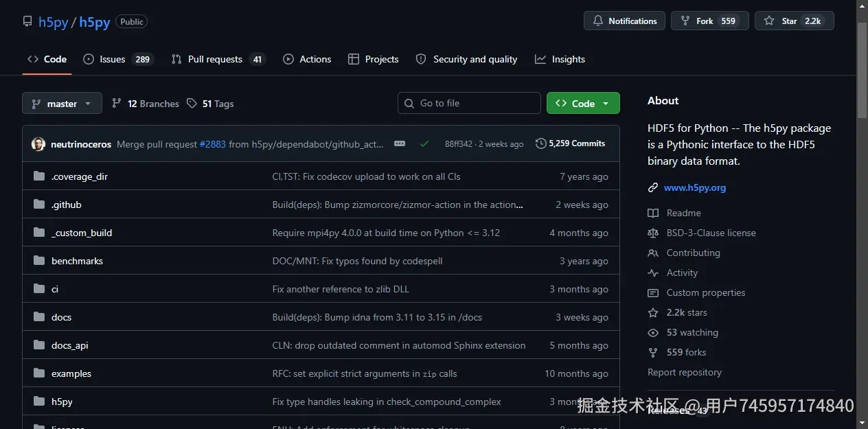Open the master branch dropdown
Screen dimensions: 868x429
[62, 104]
